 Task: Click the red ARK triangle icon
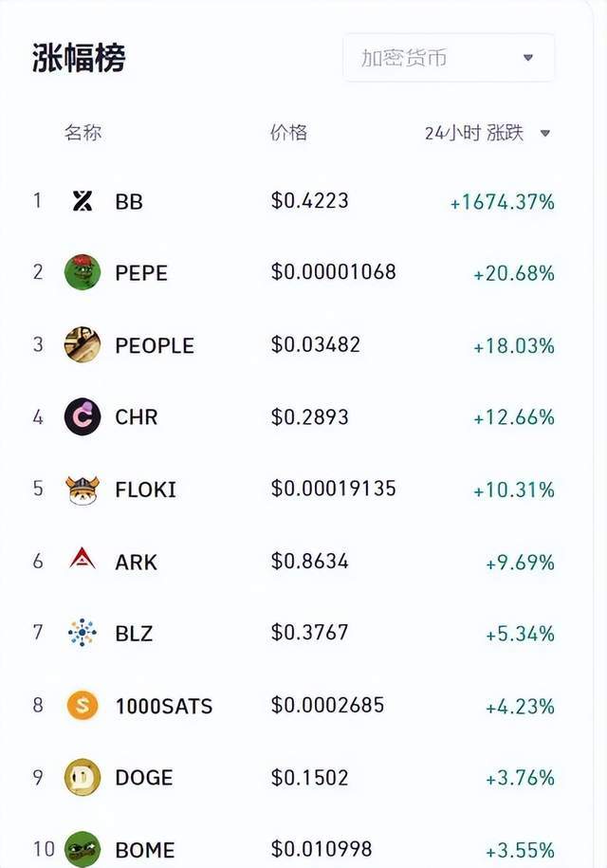83,561
